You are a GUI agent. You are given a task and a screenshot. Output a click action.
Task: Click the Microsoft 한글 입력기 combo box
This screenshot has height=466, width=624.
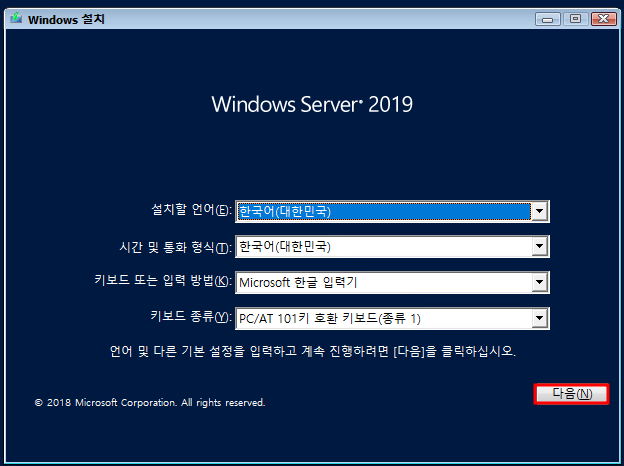392,283
